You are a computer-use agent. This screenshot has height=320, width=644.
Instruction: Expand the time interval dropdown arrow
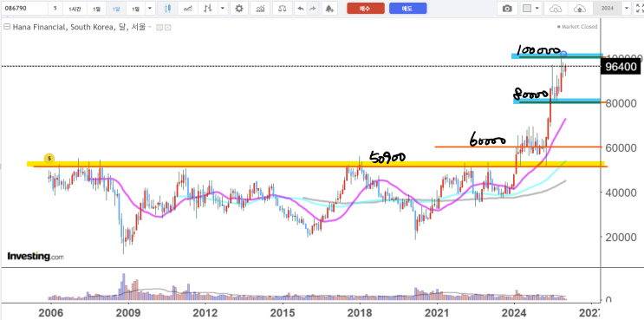(x=149, y=8)
